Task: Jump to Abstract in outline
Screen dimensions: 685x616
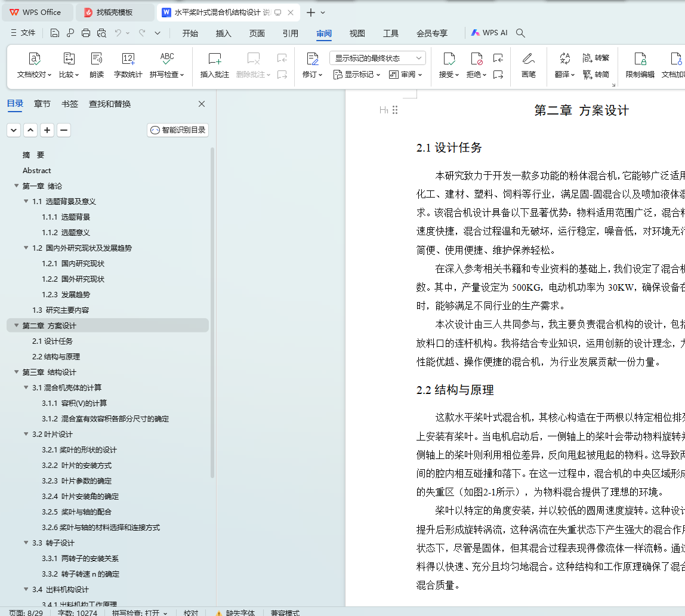Action: (37, 170)
